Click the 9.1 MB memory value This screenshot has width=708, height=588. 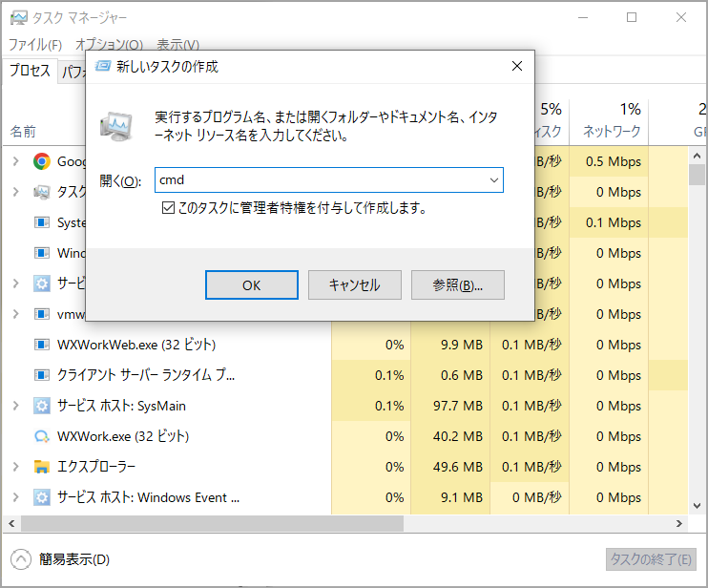462,497
